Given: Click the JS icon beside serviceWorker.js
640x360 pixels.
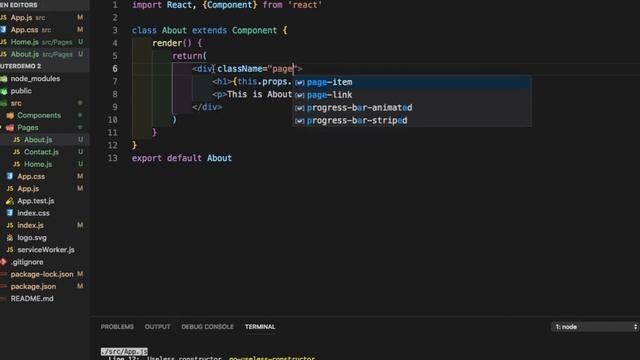Looking at the screenshot, I should tap(10, 250).
